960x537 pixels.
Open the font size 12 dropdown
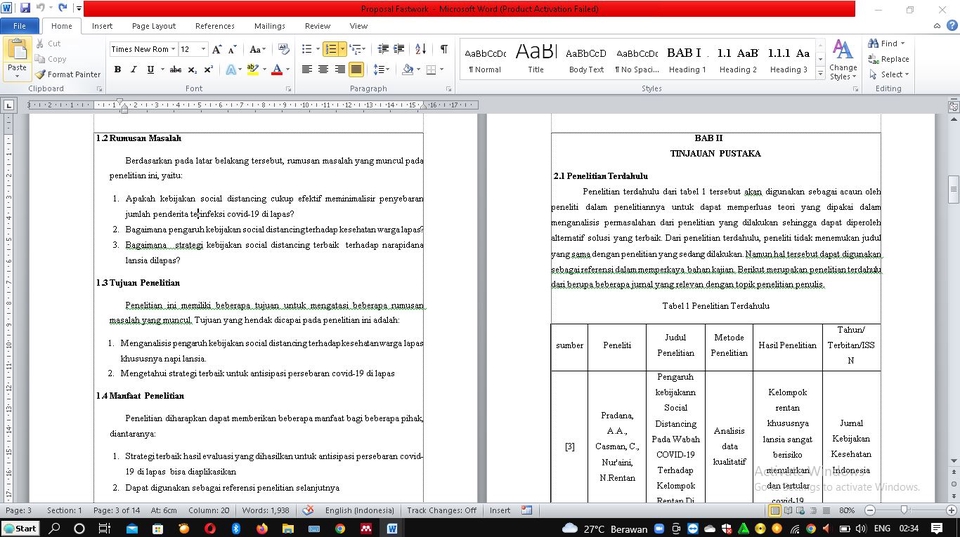(x=203, y=49)
